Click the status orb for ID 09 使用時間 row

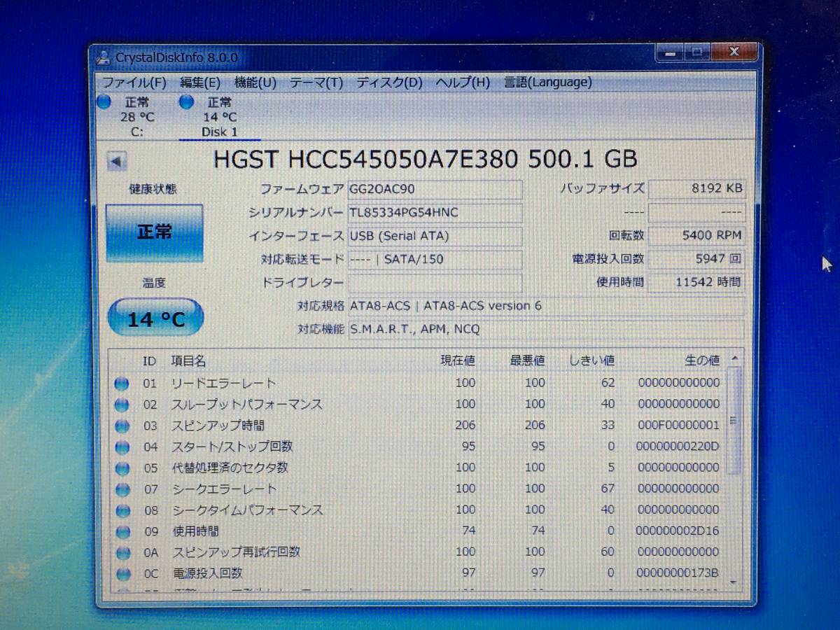pos(122,532)
